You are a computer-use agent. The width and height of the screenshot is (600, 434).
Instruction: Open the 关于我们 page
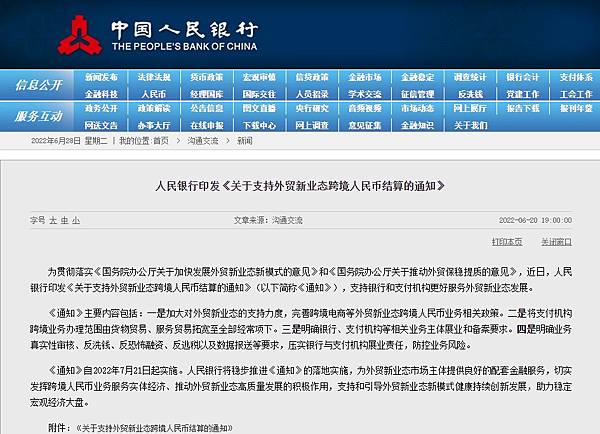[470, 126]
